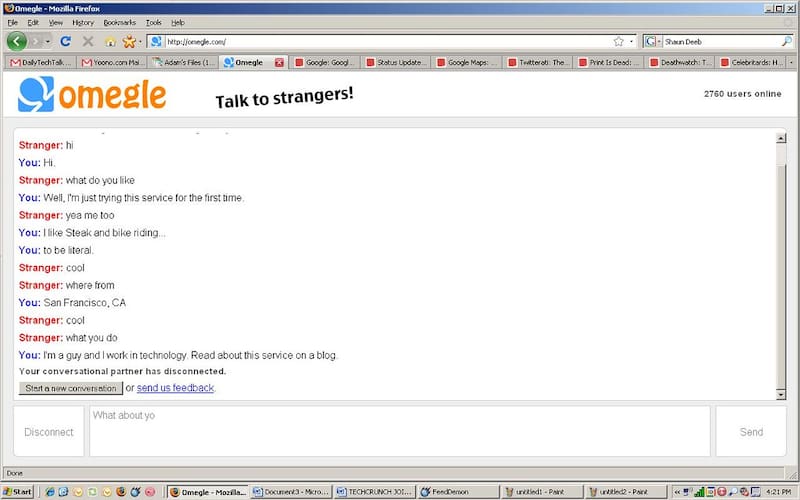
Task: Click the chat message input box
Action: [400, 432]
